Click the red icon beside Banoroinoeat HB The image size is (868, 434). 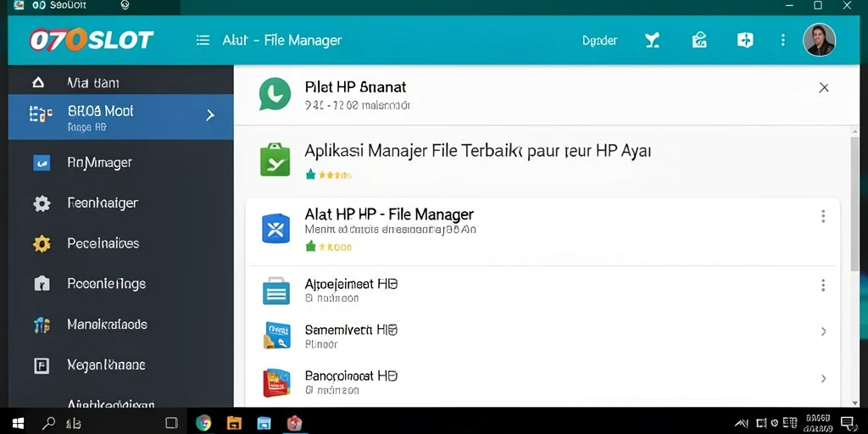276,382
